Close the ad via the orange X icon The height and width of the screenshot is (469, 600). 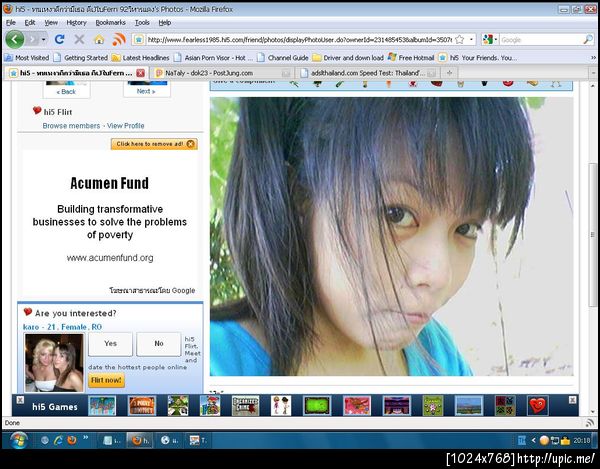pos(190,144)
